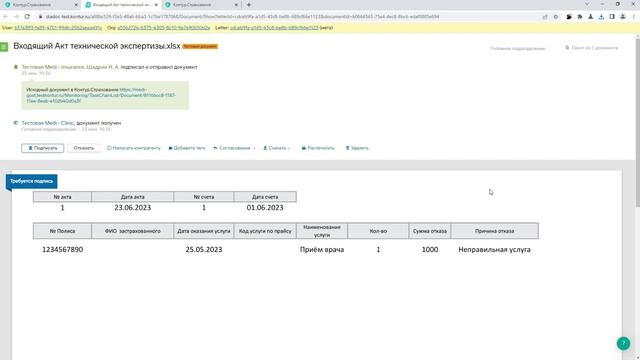
Task: Click the Letter ID link in yellow bar
Action: point(274,28)
